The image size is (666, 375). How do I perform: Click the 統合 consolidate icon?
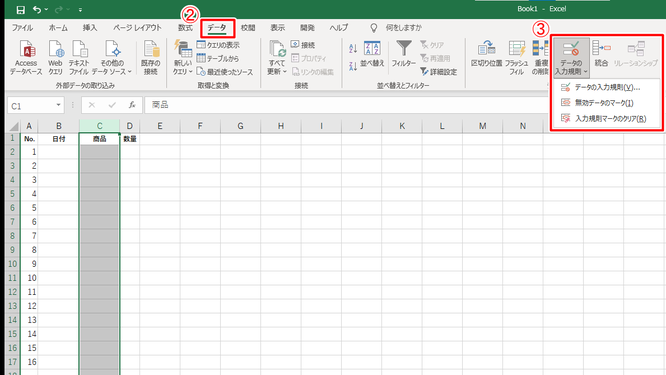[601, 54]
